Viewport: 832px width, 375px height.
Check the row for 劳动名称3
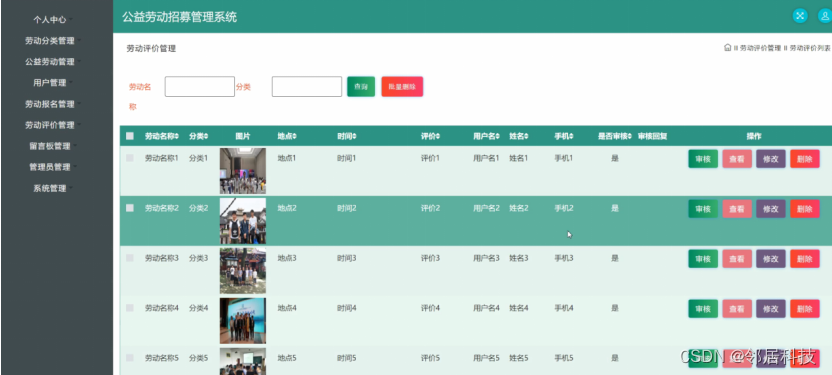coord(130,258)
